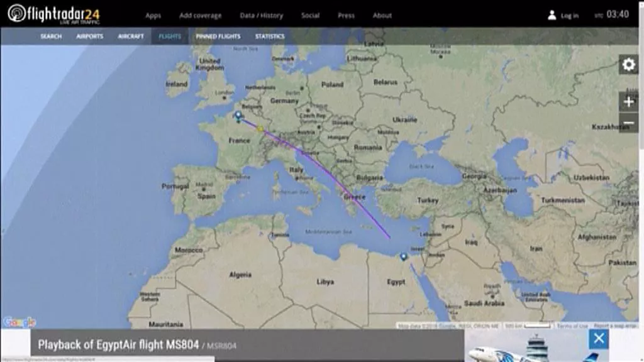
Task: Open Data / History menu
Action: point(262,16)
